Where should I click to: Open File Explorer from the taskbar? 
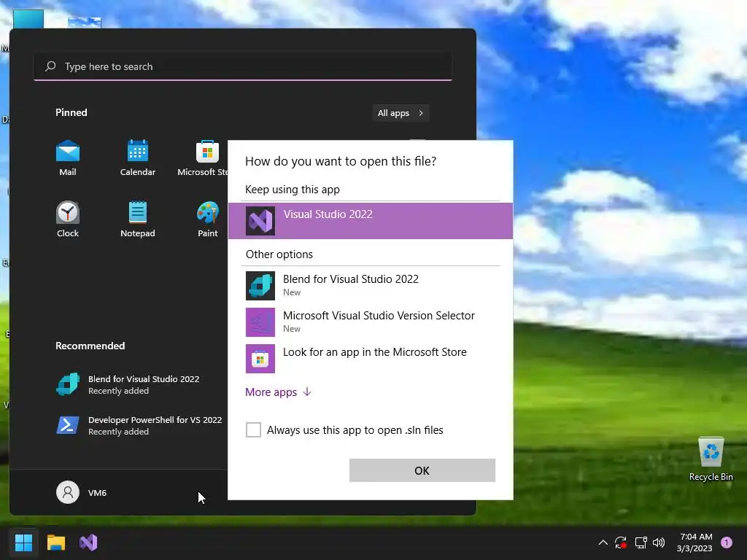click(55, 542)
